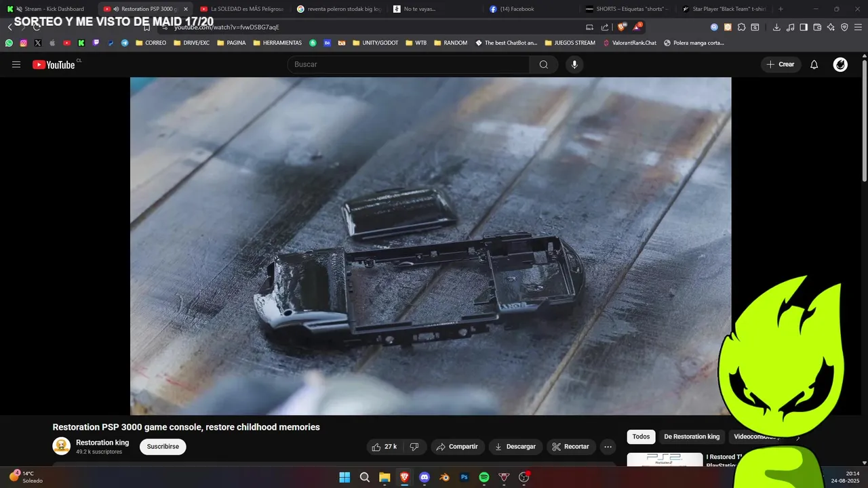Launch Photoshop from the taskbar
The width and height of the screenshot is (868, 488).
[x=465, y=477]
